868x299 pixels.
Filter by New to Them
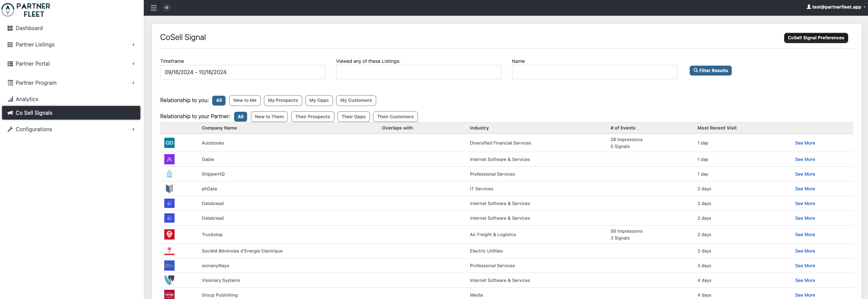pyautogui.click(x=269, y=117)
